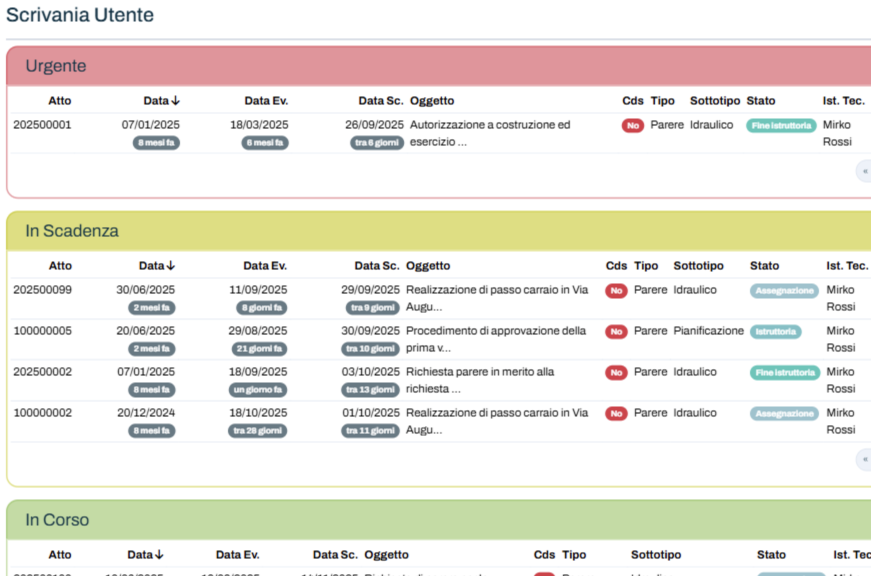Image resolution: width=871 pixels, height=576 pixels.
Task: Click the Scrivania Utente page title
Action: tap(80, 15)
